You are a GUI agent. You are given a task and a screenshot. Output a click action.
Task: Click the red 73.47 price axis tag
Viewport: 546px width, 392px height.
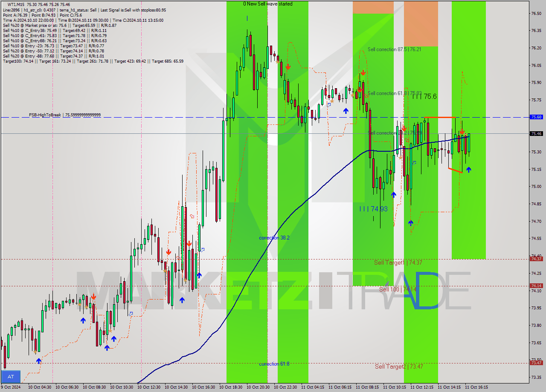coord(536,363)
